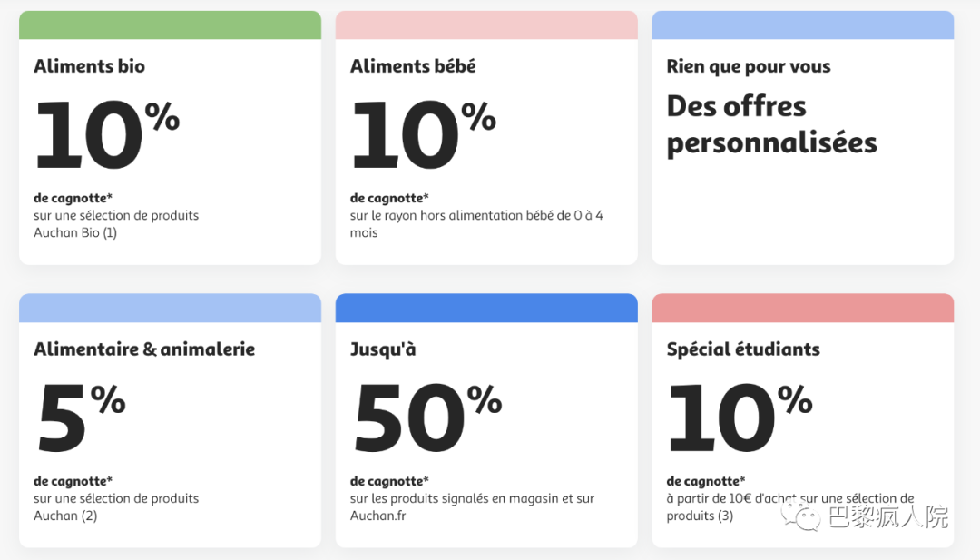Image resolution: width=980 pixels, height=560 pixels.
Task: Click the 5% cagnotte figure
Action: pos(80,418)
